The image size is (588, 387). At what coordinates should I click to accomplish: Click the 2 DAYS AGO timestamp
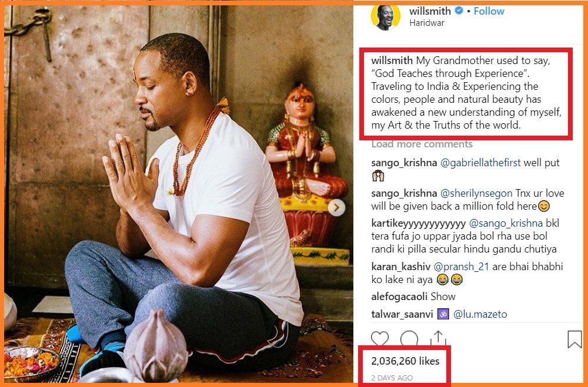(x=392, y=378)
